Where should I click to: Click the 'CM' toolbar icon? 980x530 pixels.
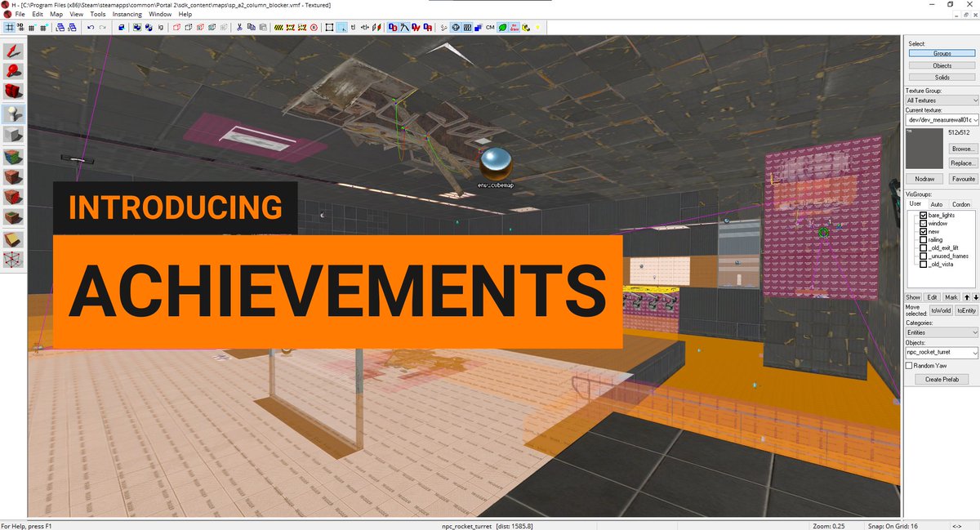(490, 27)
